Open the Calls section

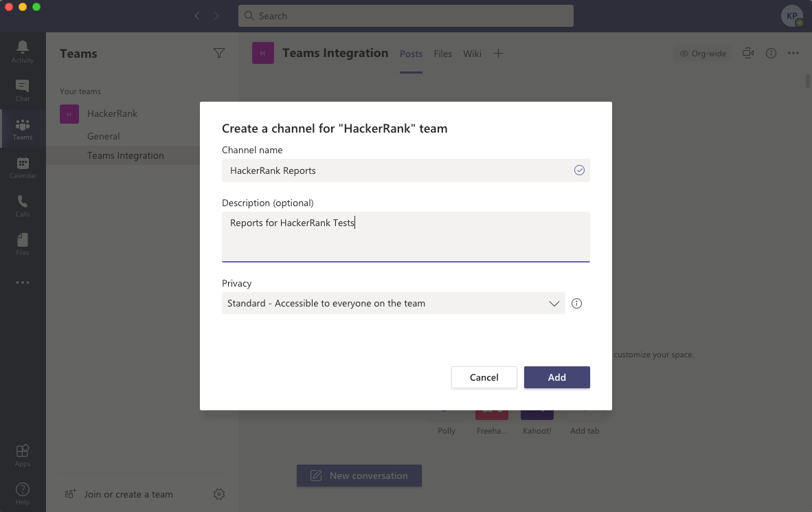click(x=22, y=205)
